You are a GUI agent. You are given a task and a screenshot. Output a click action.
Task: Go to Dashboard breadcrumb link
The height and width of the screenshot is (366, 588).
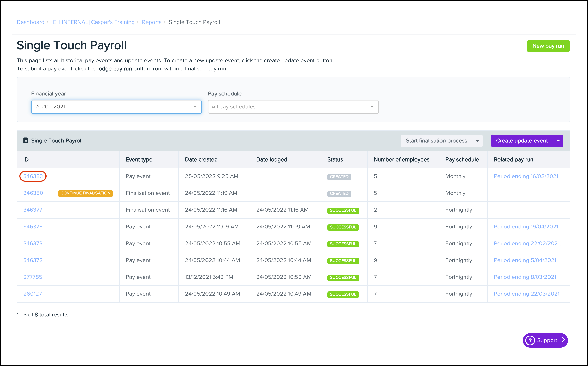31,22
